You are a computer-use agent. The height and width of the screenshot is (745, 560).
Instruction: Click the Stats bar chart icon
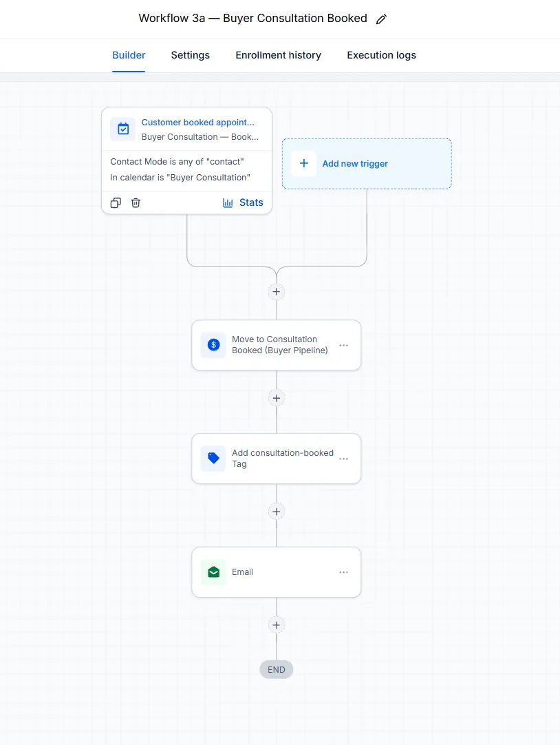(228, 203)
